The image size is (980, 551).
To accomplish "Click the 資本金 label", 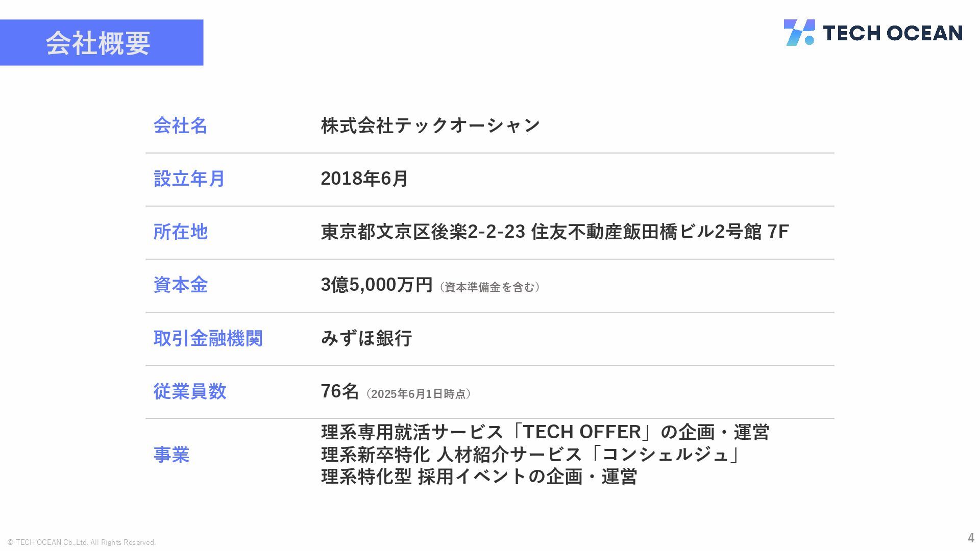I will (x=180, y=285).
